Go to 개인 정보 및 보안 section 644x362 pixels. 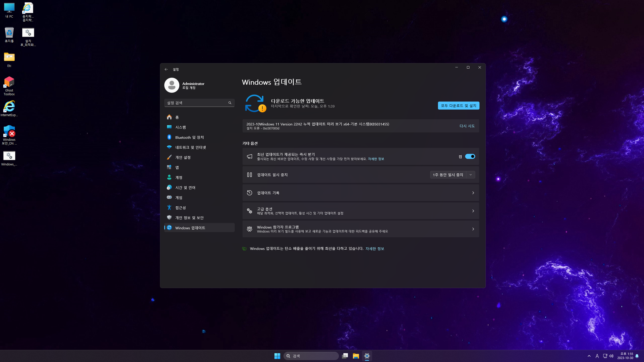[189, 218]
